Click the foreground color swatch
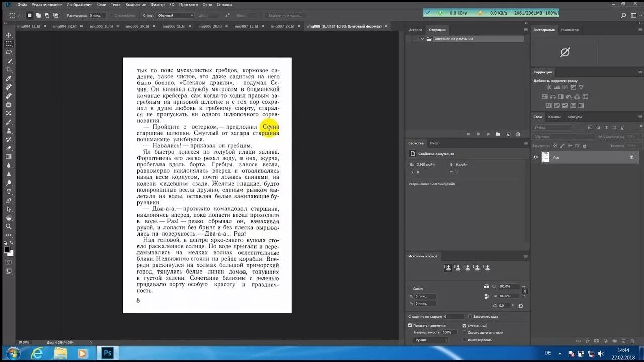The width and height of the screenshot is (644, 362). point(7,249)
